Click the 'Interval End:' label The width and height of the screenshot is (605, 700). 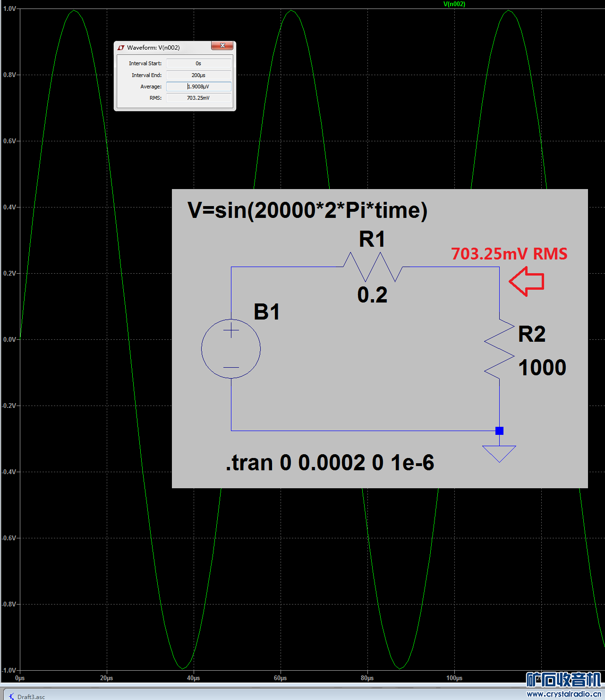[146, 75]
